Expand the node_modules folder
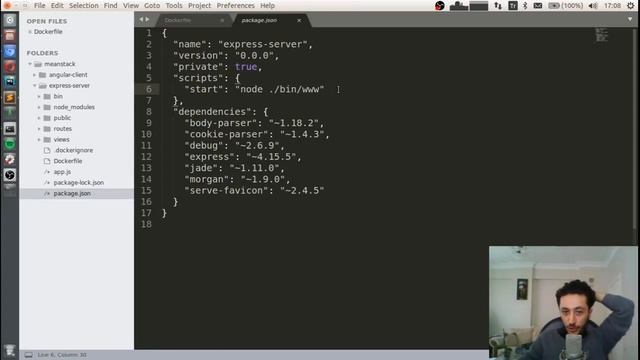640x360 pixels. pyautogui.click(x=39, y=107)
